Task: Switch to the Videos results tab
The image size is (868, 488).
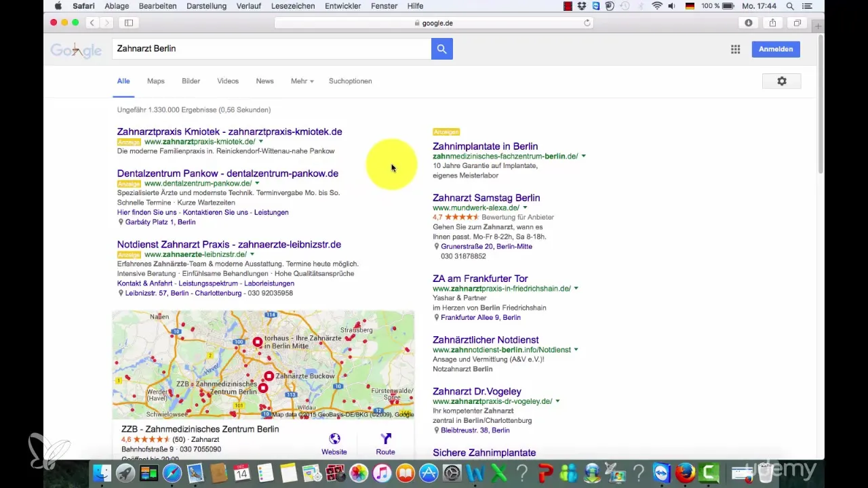Action: (228, 81)
